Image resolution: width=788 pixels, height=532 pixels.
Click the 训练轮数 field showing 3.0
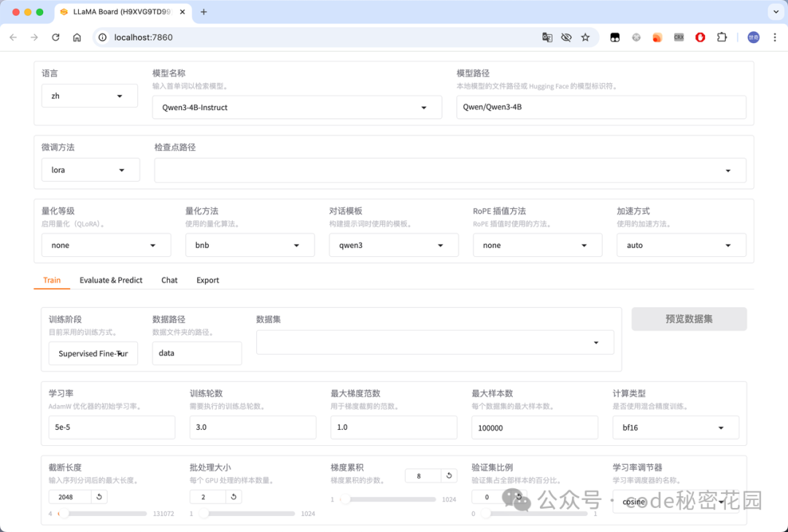click(252, 428)
